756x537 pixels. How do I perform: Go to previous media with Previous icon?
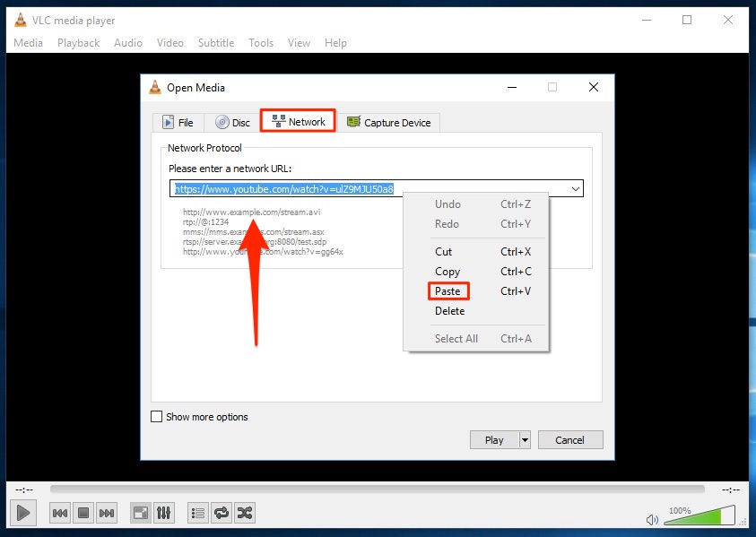coord(59,512)
